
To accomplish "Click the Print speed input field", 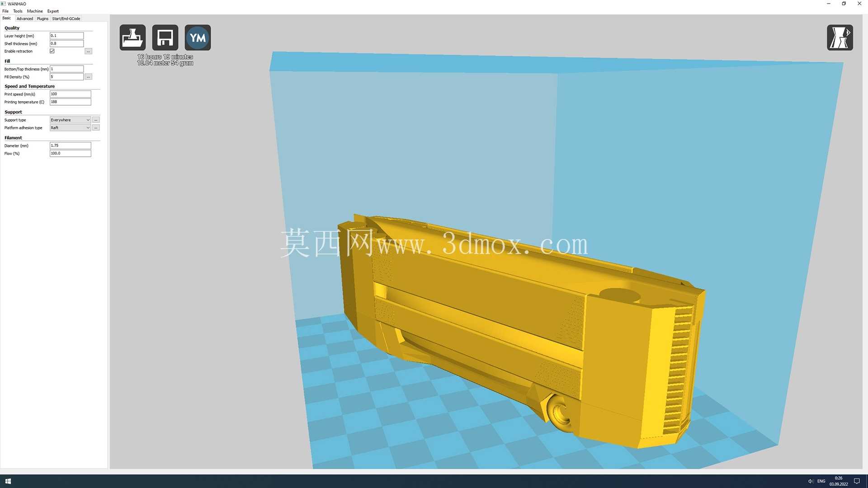I will [70, 94].
